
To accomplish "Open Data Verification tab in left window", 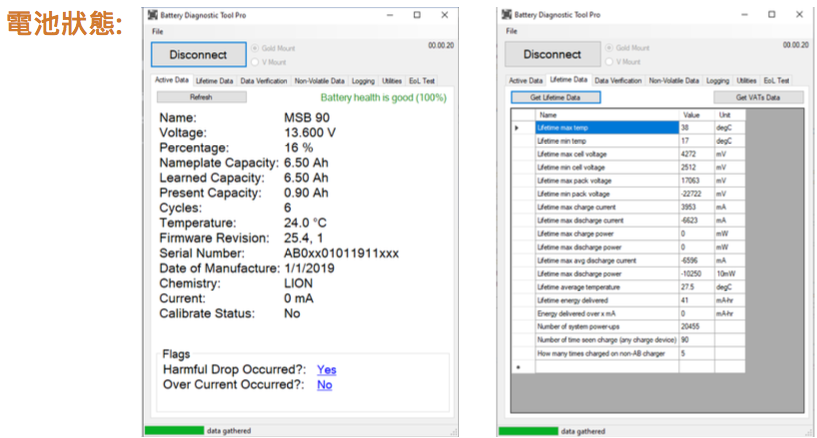I will (x=264, y=81).
